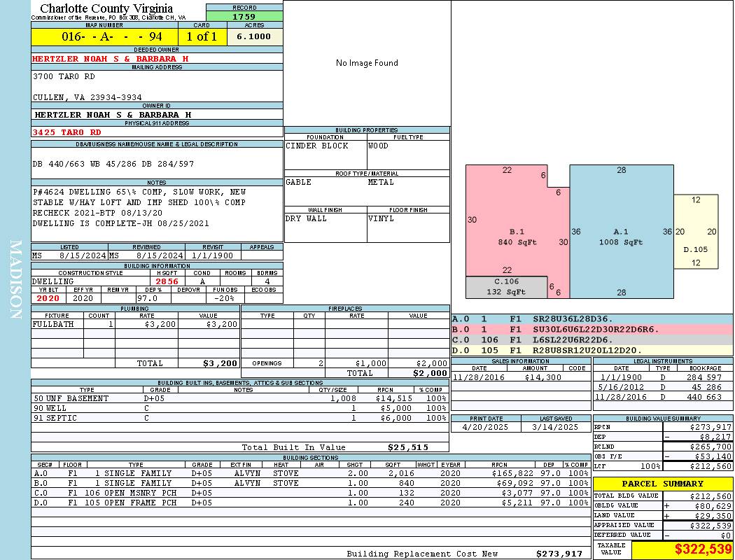Click sketch code row A.0 SR28U36L28D36
The image size is (735, 560).
(x=591, y=319)
